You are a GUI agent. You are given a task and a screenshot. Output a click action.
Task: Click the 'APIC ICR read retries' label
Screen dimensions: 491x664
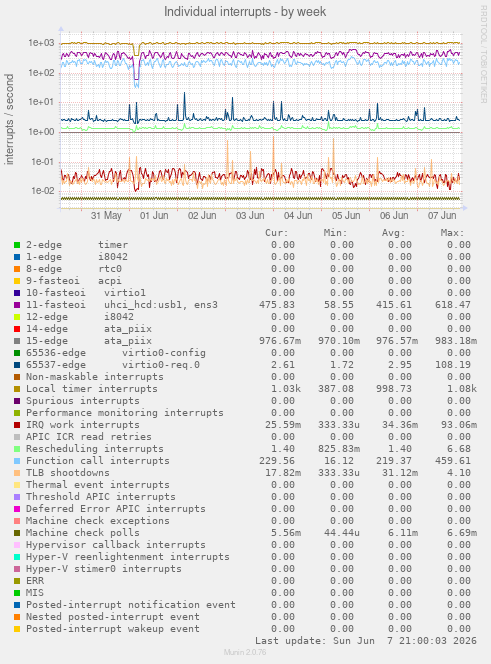89,437
